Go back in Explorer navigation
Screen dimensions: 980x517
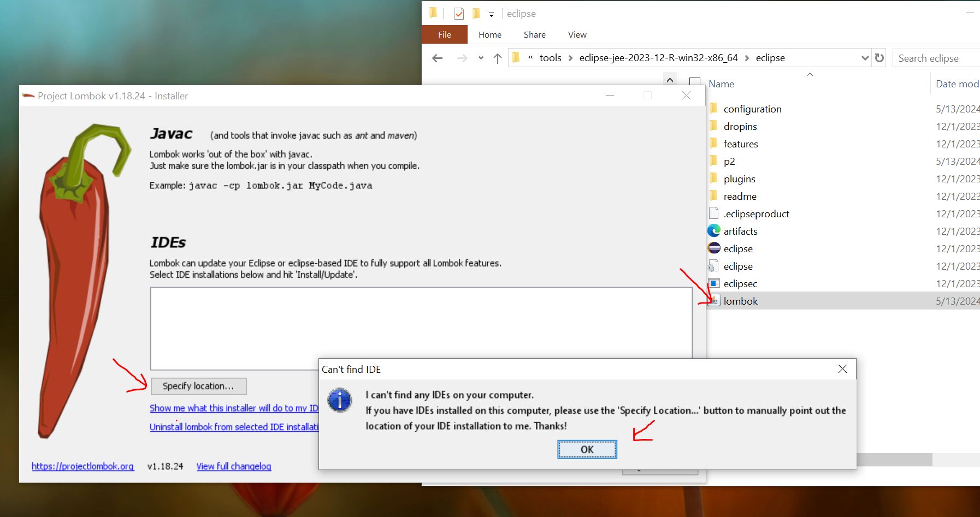pyautogui.click(x=437, y=58)
